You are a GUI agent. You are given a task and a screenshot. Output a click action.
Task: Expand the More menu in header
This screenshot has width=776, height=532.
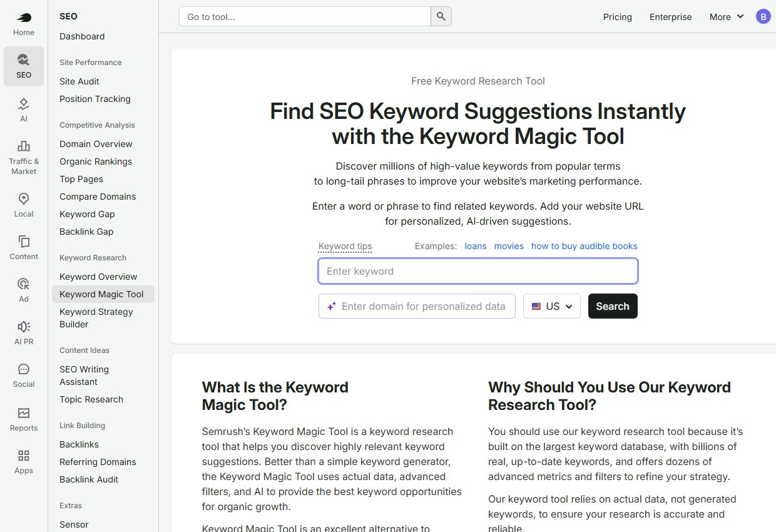pyautogui.click(x=726, y=17)
